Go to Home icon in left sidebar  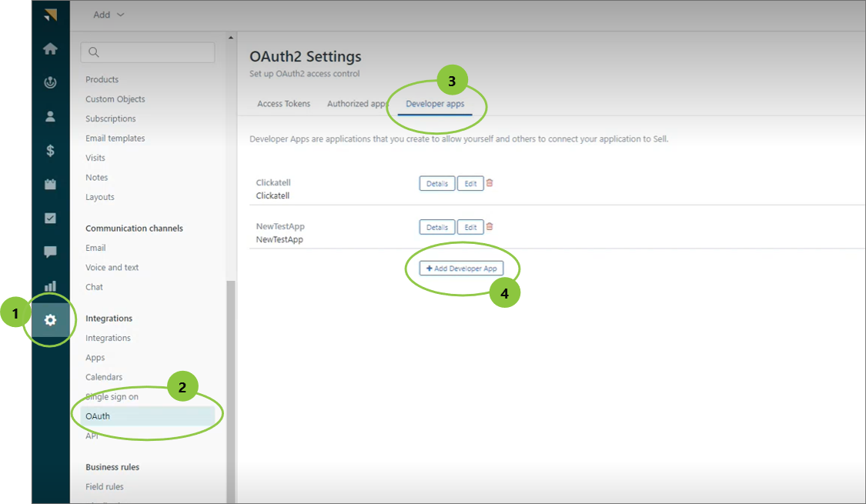[50, 49]
